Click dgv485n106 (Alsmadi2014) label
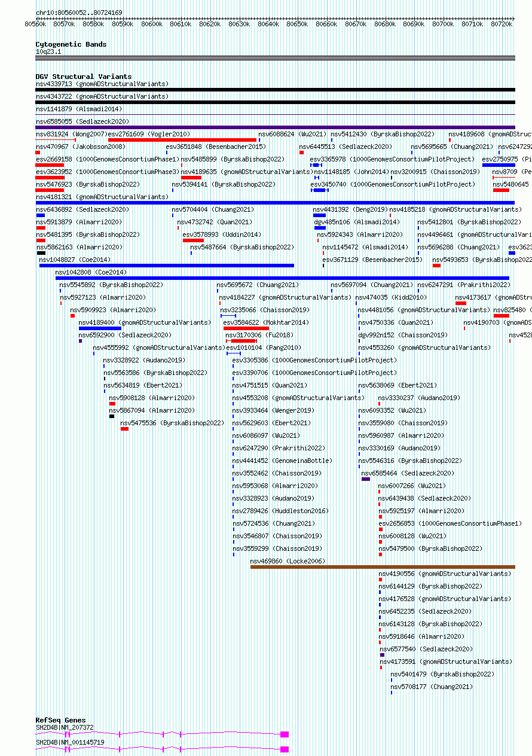Image resolution: width=532 pixels, height=756 pixels. [357, 222]
